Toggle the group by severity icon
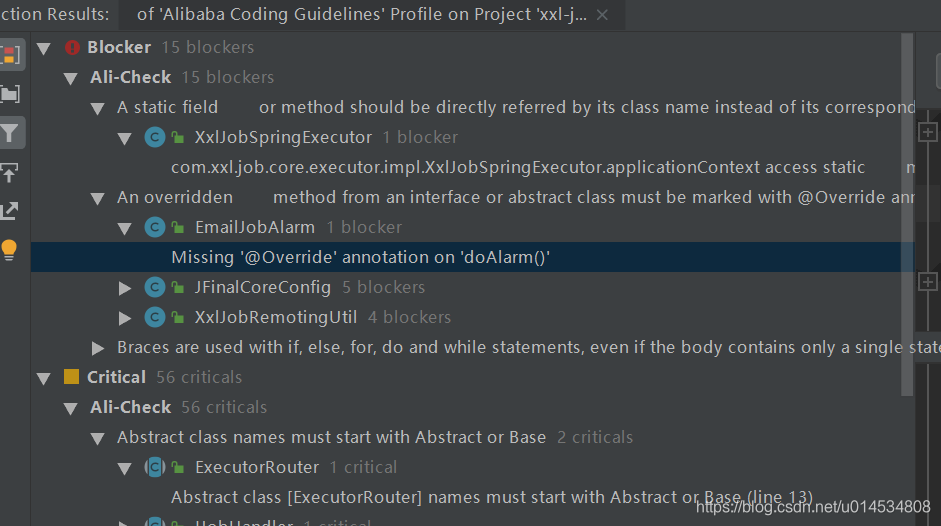Screen dimensions: 941x526 tap(11, 55)
